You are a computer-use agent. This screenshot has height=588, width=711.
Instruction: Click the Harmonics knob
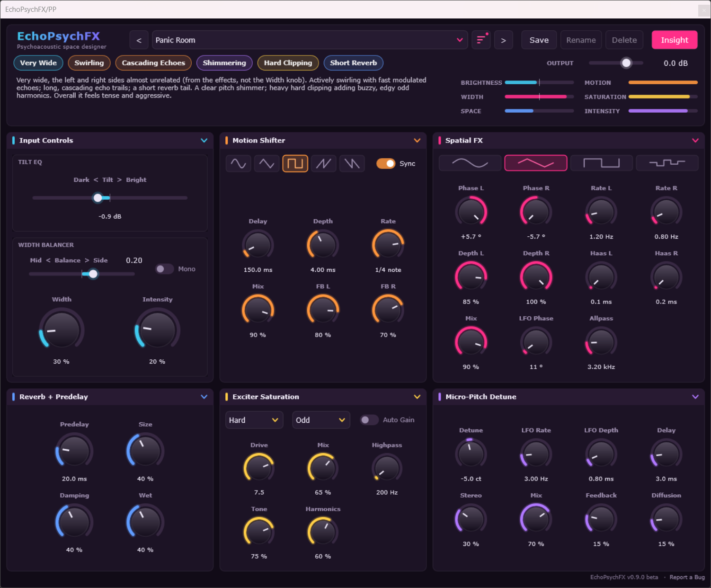pyautogui.click(x=323, y=532)
